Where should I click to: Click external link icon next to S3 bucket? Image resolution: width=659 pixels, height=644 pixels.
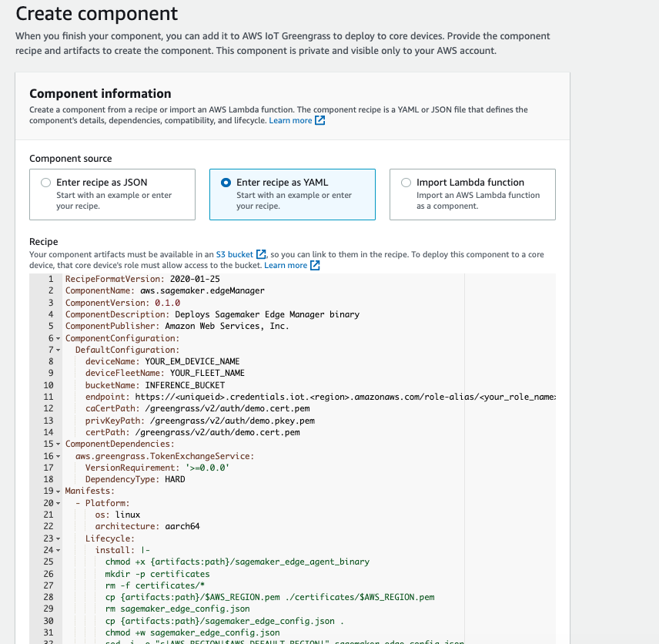coord(262,254)
